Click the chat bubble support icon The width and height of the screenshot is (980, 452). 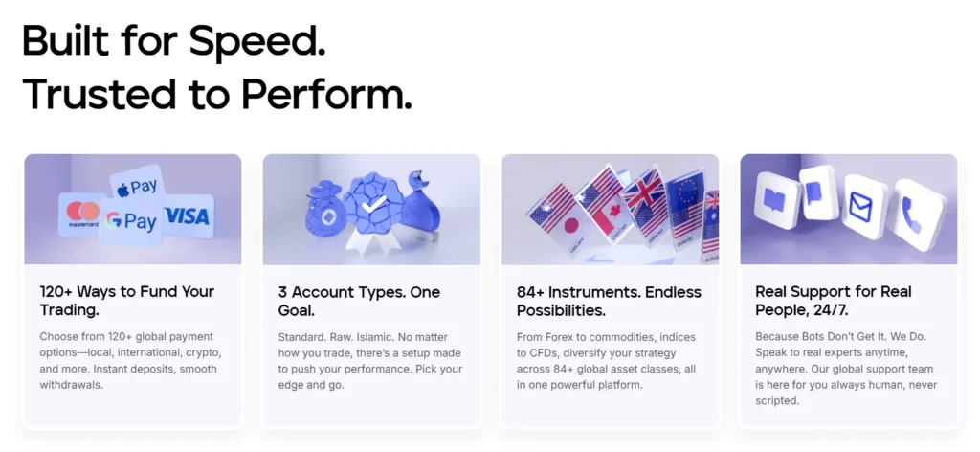816,193
